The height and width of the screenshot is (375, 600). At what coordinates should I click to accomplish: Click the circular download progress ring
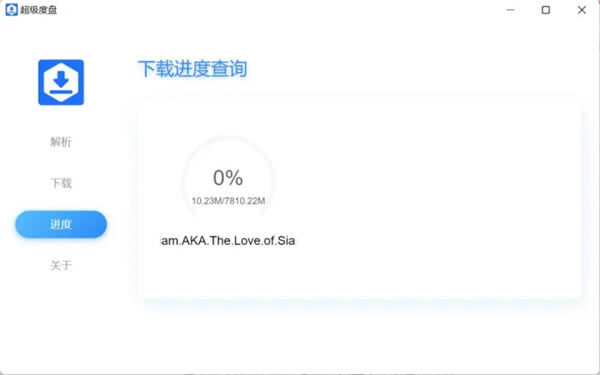228,180
